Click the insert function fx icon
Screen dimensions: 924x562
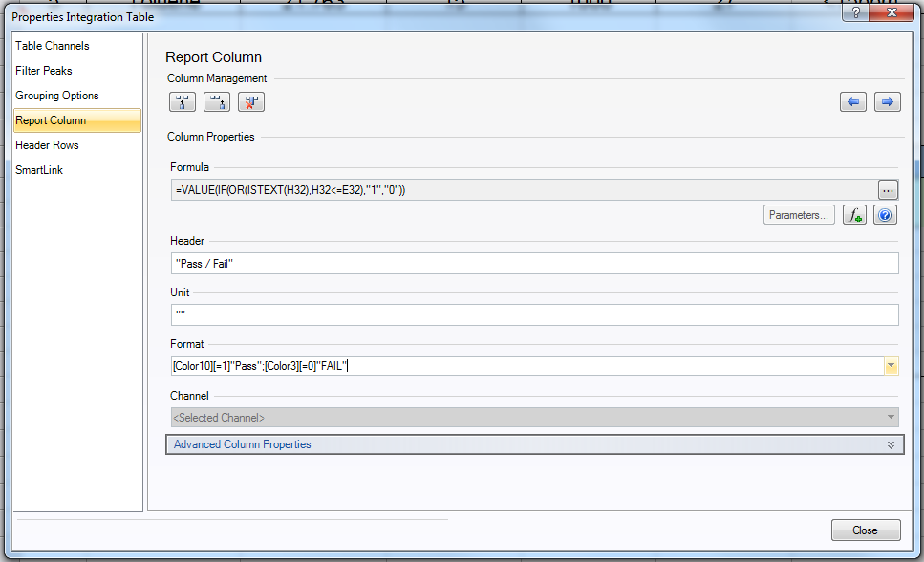855,215
